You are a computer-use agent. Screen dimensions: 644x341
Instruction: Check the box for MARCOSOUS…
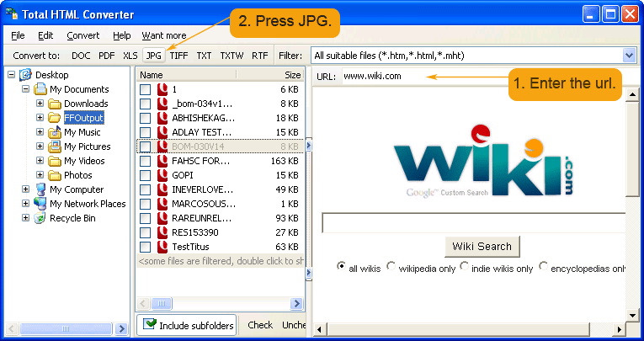tap(145, 205)
